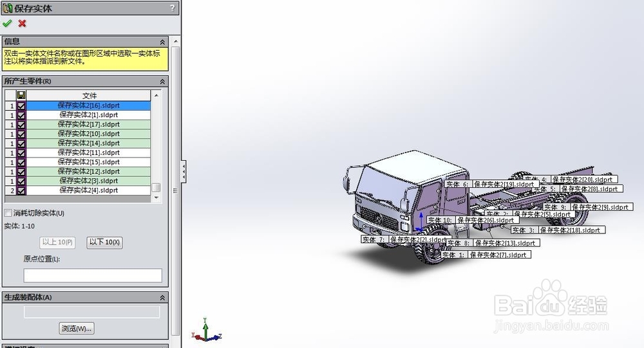Click the 实体 5 callout 保存实体2[8].sldprt
644x348 pixels.
point(578,188)
